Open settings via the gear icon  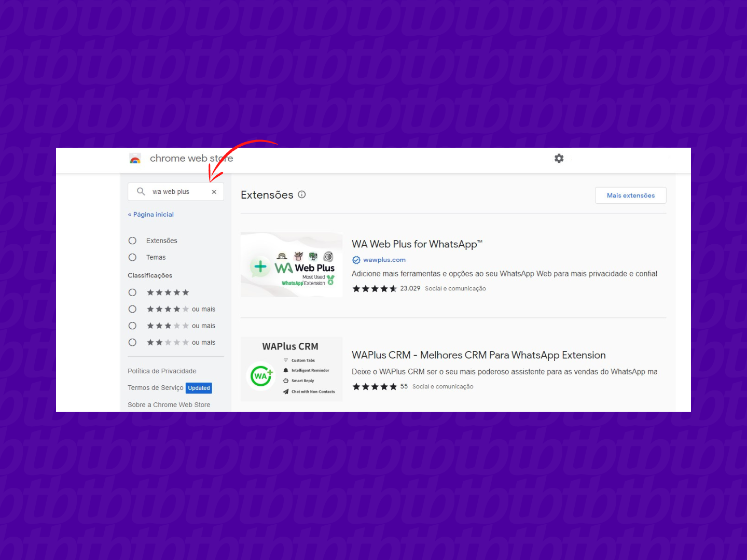pyautogui.click(x=559, y=158)
